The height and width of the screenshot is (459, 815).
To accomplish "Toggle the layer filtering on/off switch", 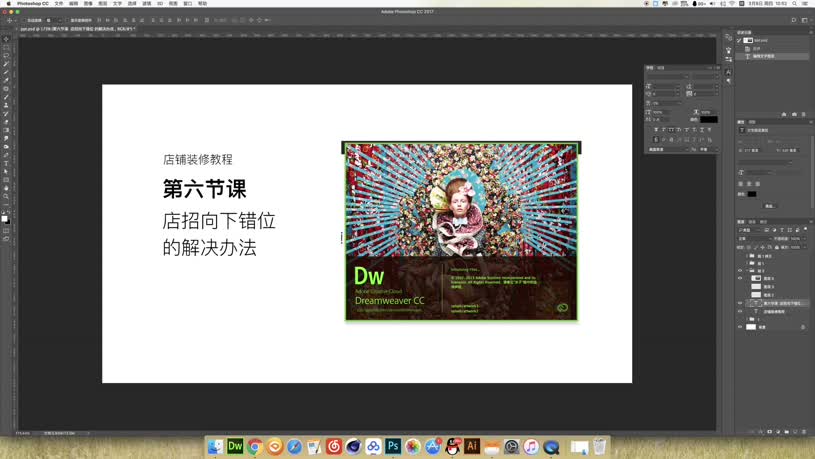I will click(806, 229).
